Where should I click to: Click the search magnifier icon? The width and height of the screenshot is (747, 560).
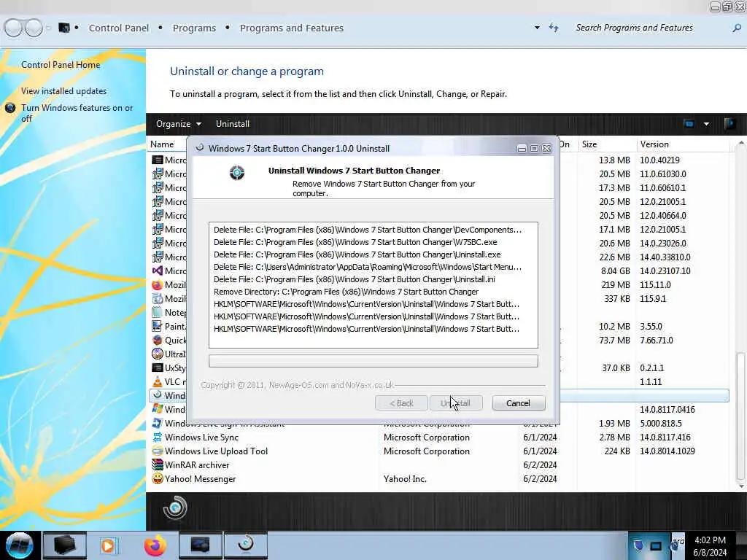(x=737, y=28)
